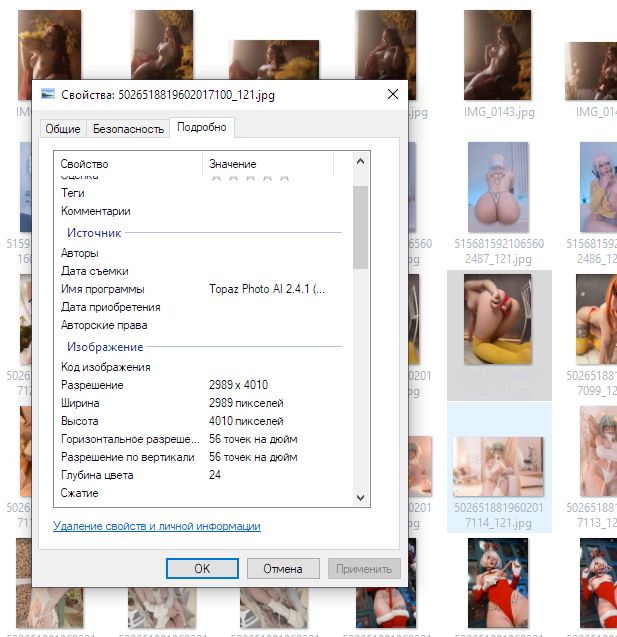Click the Topaz Photo AI 2.4.1 value
The image size is (617, 637).
click(x=267, y=289)
